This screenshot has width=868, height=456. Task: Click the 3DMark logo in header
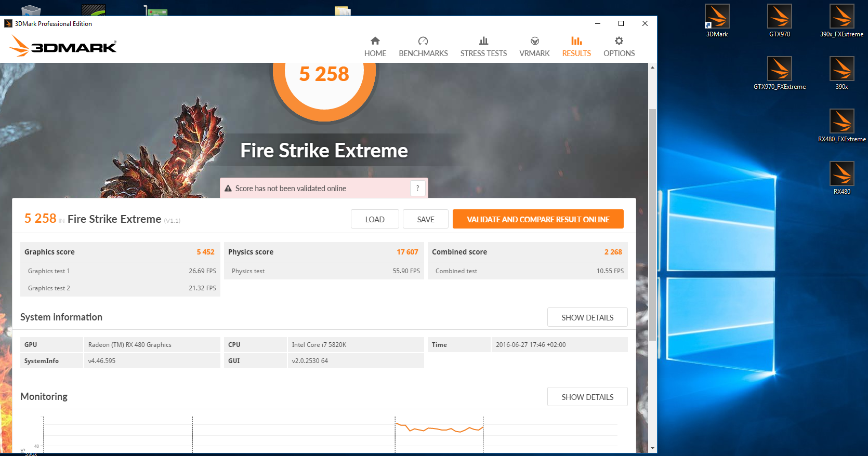click(63, 46)
